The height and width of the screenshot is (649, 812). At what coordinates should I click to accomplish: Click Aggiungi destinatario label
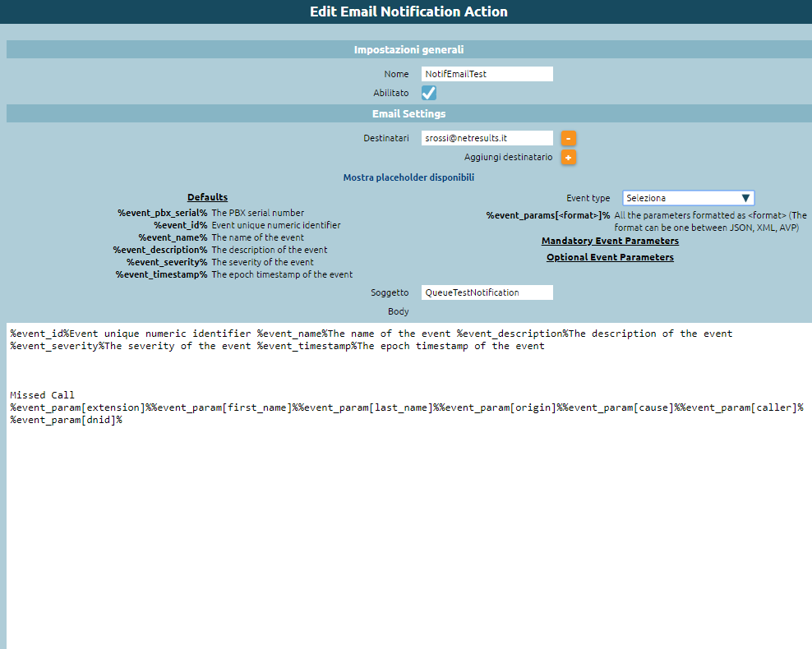click(x=508, y=158)
